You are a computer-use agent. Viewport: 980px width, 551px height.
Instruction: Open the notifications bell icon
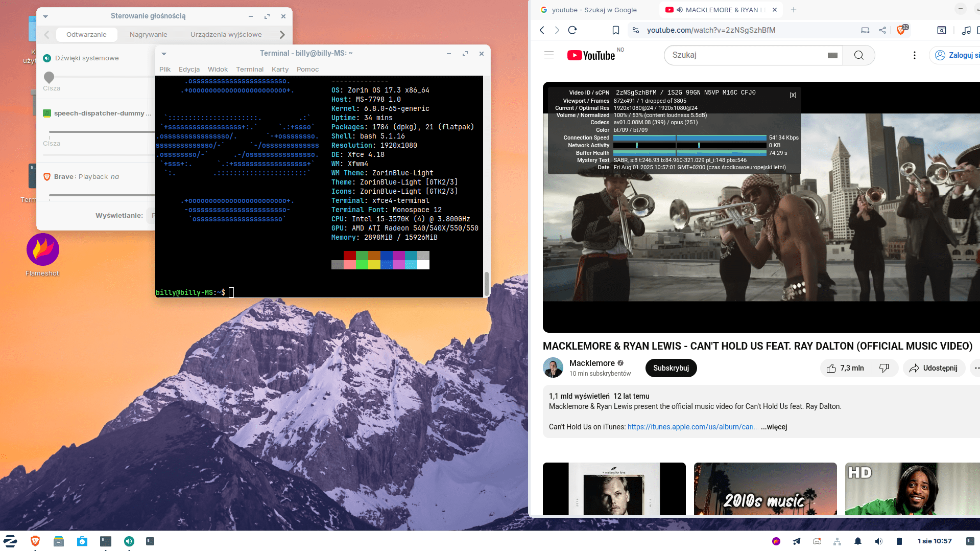(858, 541)
